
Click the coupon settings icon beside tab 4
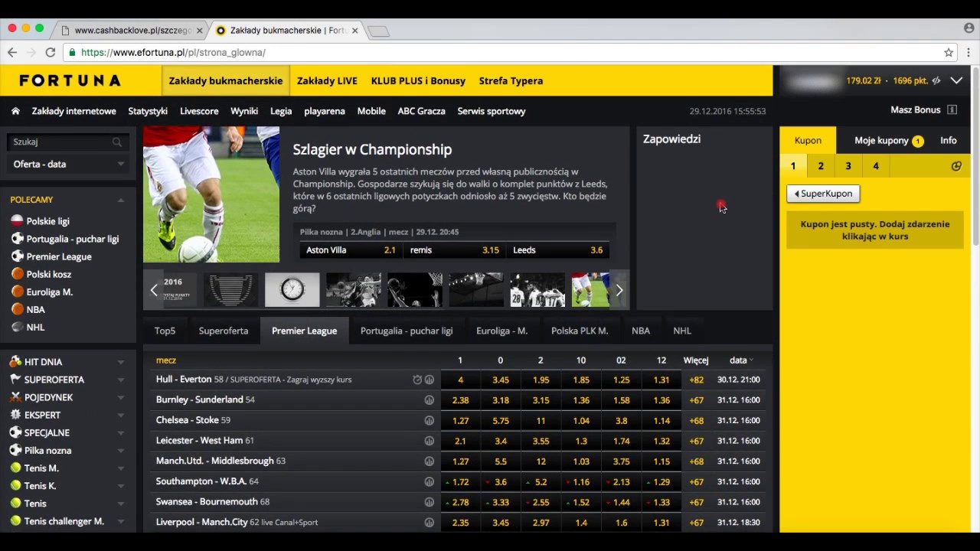[956, 166]
